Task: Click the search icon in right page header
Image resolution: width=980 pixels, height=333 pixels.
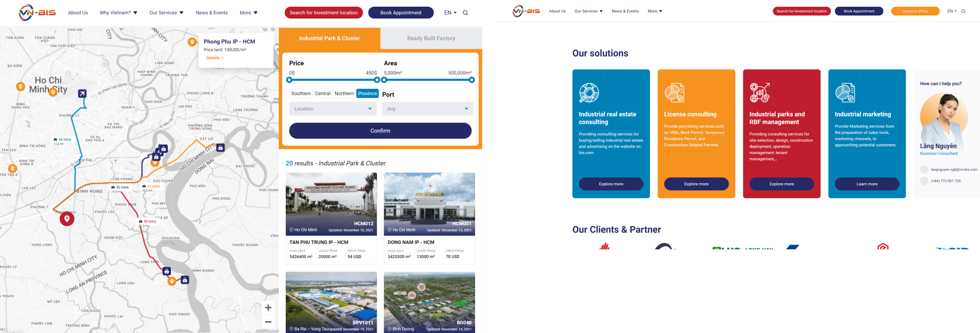Action: click(x=963, y=11)
